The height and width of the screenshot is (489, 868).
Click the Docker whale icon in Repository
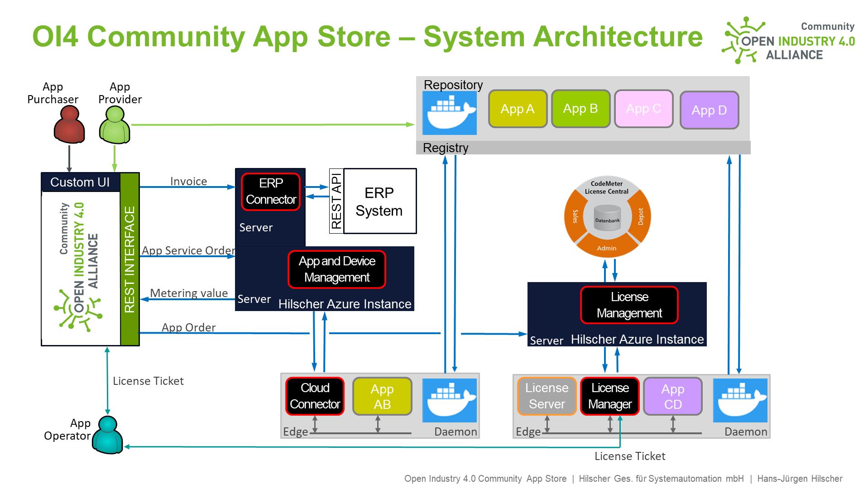pos(449,112)
